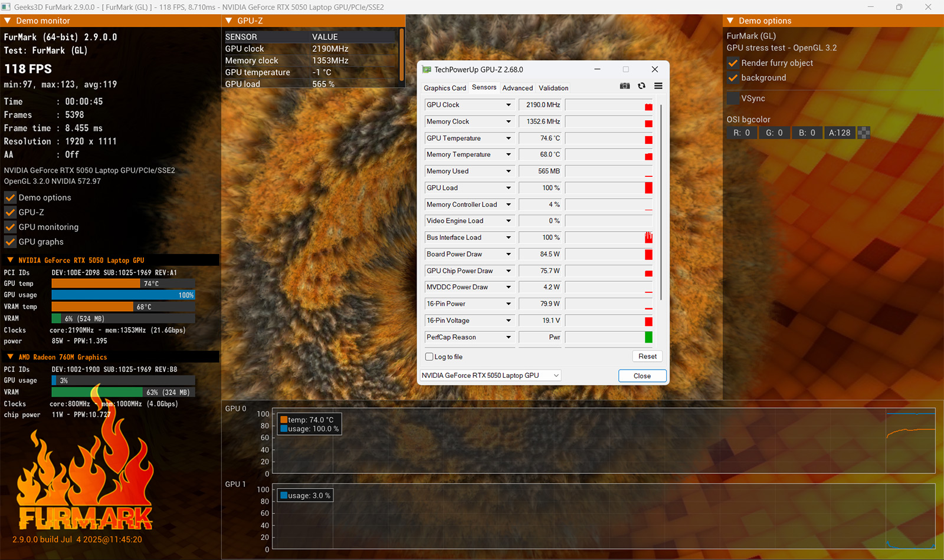Viewport: 944px width, 560px height.
Task: Click the FurMark app icon in title bar
Action: [6, 7]
